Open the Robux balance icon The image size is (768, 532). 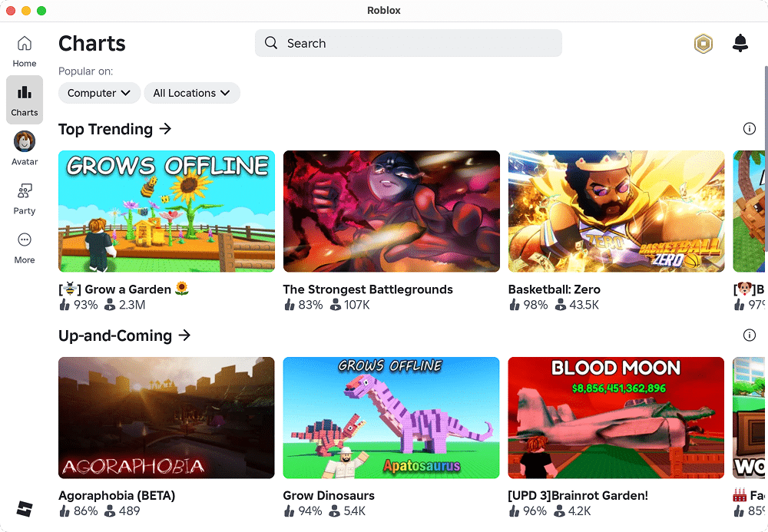pyautogui.click(x=703, y=44)
